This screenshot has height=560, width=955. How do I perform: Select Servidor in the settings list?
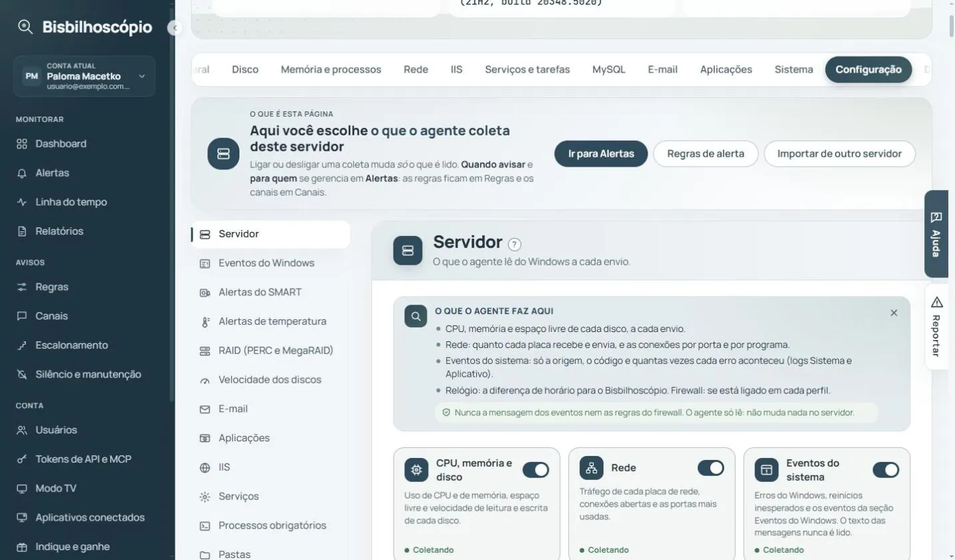[271, 234]
